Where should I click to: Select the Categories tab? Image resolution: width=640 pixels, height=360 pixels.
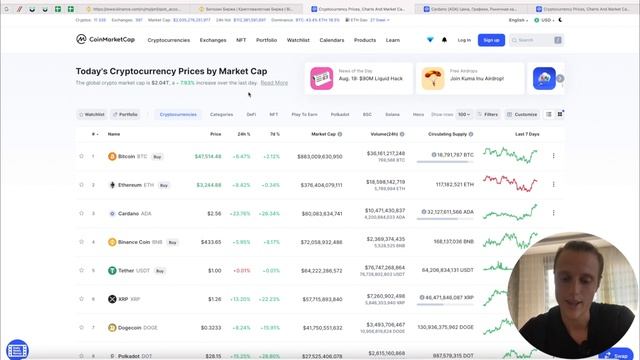point(221,114)
